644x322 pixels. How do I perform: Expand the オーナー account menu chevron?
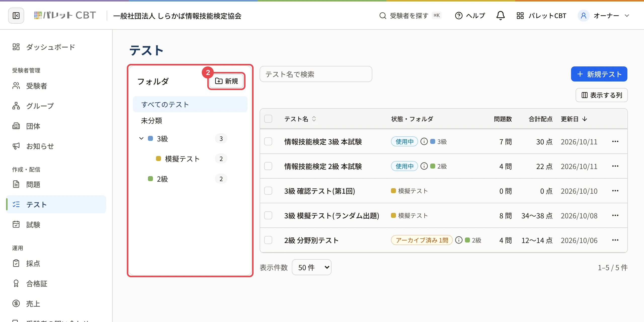pos(627,16)
